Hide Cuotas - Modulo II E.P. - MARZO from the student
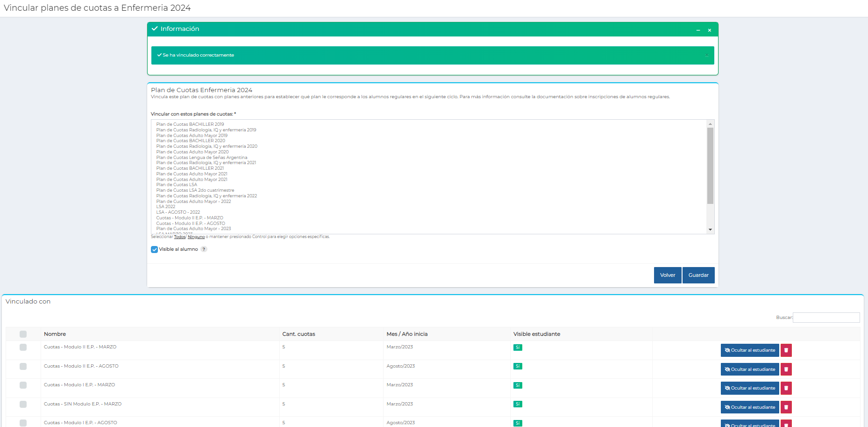The height and width of the screenshot is (427, 868). 750,350
